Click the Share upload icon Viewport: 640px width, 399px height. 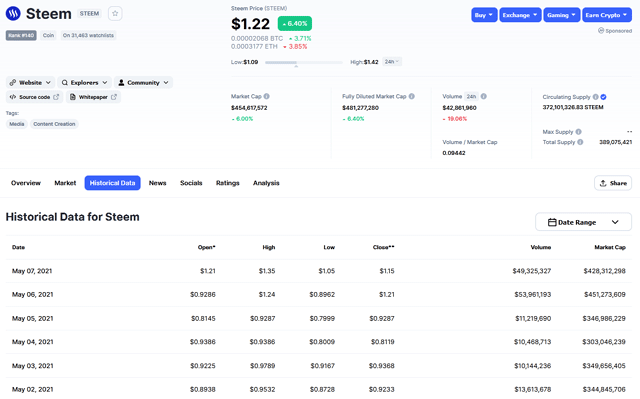click(603, 183)
